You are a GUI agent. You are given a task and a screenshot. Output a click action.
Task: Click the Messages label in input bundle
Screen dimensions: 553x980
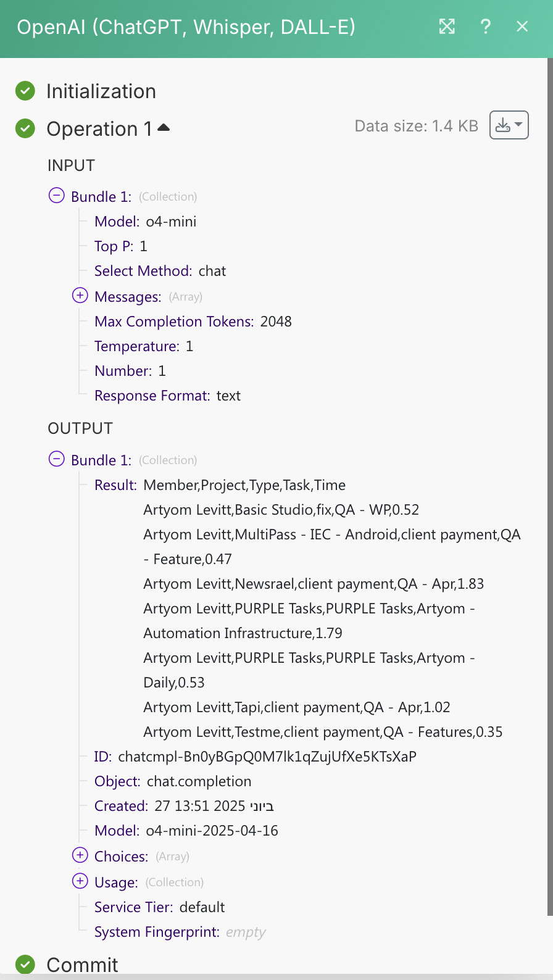click(x=128, y=297)
